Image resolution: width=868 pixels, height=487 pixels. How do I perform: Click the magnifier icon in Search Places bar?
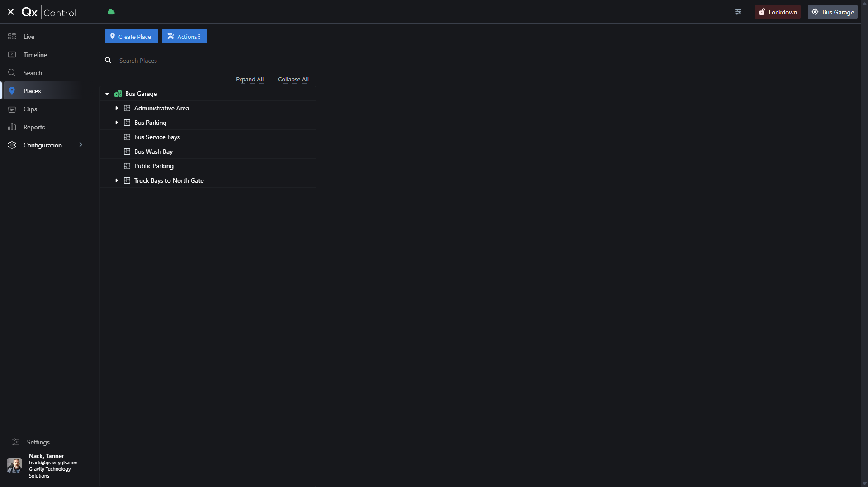click(x=108, y=61)
